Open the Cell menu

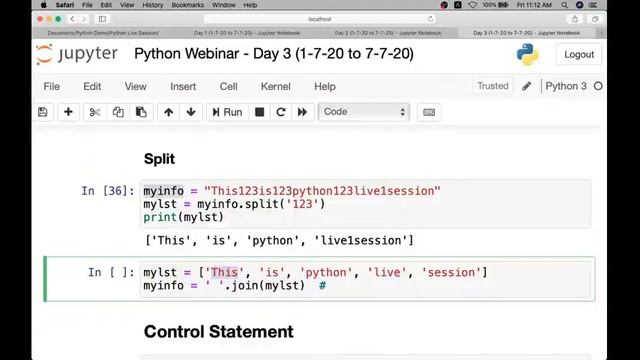tap(229, 87)
